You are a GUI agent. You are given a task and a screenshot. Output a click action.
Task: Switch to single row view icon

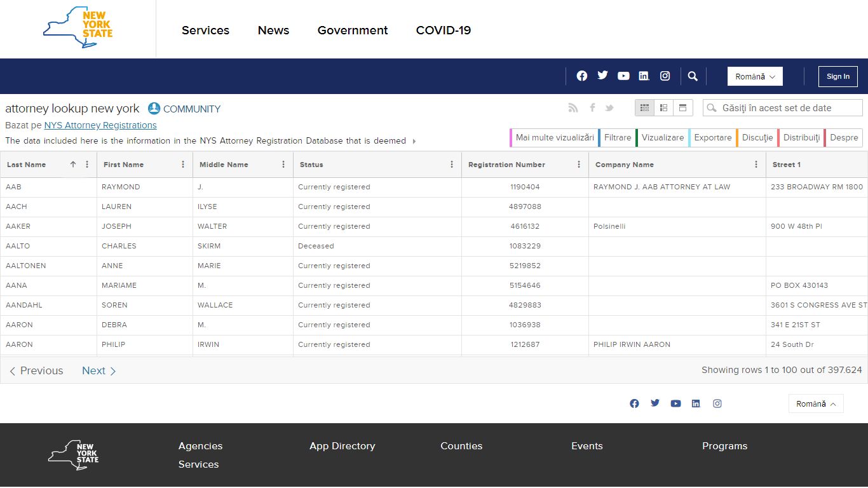(683, 108)
